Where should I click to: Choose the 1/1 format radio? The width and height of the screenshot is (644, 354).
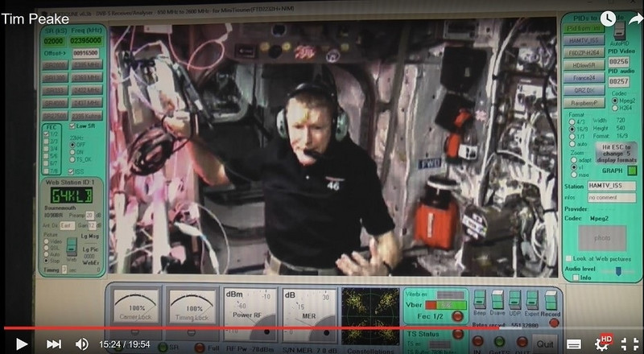tap(572, 136)
